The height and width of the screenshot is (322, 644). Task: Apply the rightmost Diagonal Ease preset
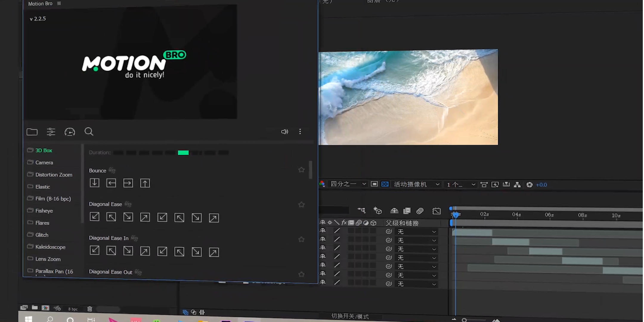214,218
